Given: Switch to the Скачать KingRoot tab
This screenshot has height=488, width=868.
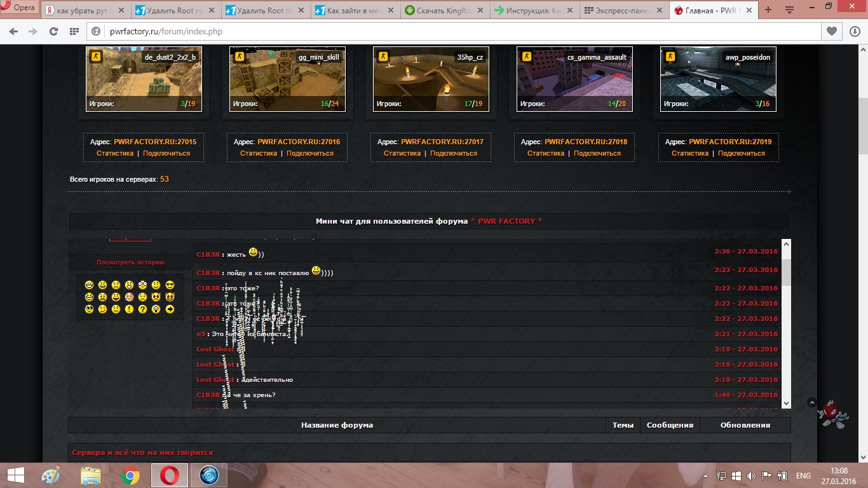Looking at the screenshot, I should (445, 10).
